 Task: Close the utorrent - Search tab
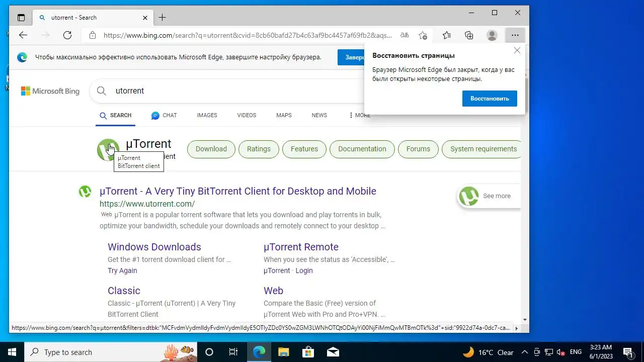point(145,18)
